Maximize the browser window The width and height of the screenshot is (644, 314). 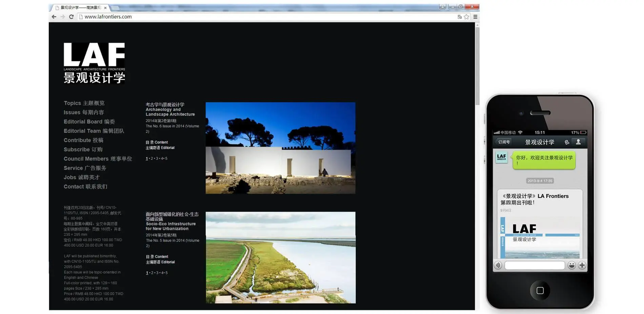[x=460, y=7]
